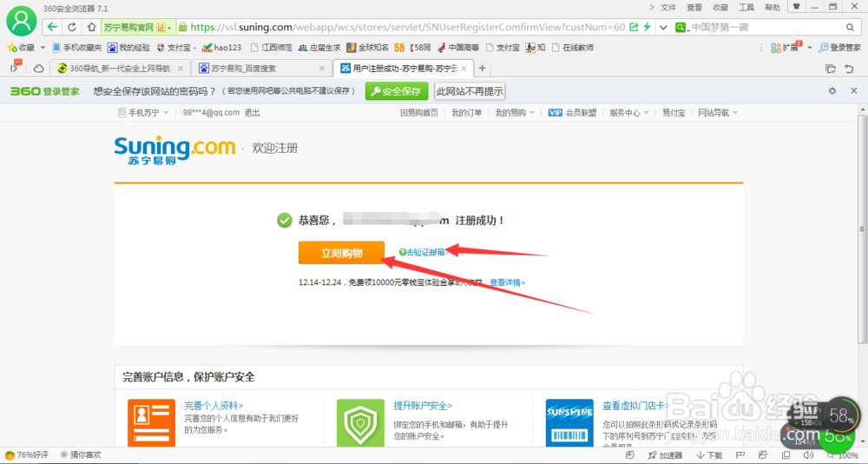The image size is (868, 464).
Task: Open 手机收藏夹 bookmark
Action: pyautogui.click(x=77, y=48)
